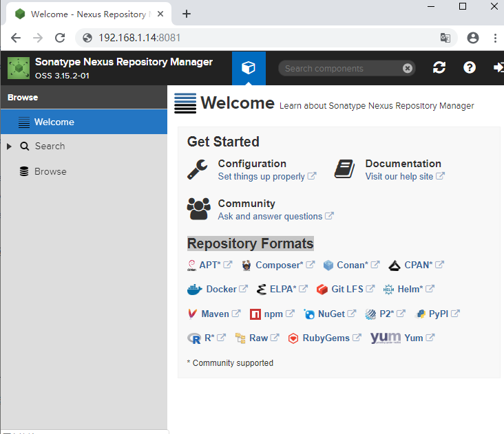The image size is (504, 434).
Task: Open the browser profile avatar
Action: [x=473, y=38]
